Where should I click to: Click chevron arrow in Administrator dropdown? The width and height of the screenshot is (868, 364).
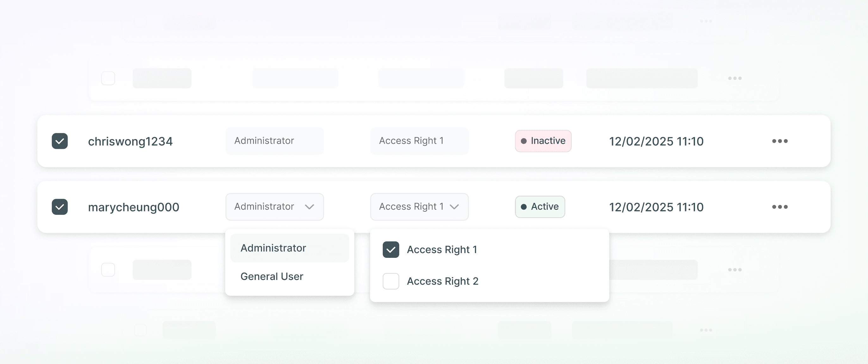(309, 207)
